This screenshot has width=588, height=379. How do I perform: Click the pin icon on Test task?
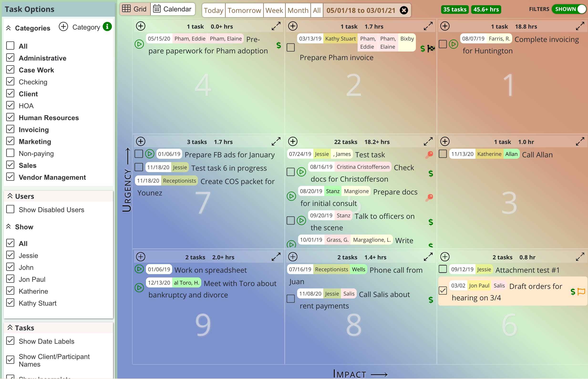tap(429, 154)
